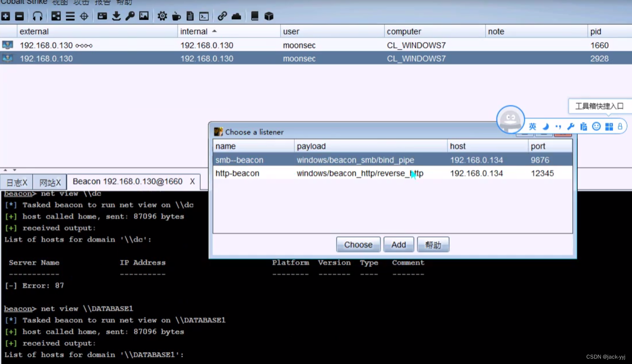Viewport: 632px width, 364px height.
Task: Open downloaded files (download arrow icon)
Action: click(116, 16)
